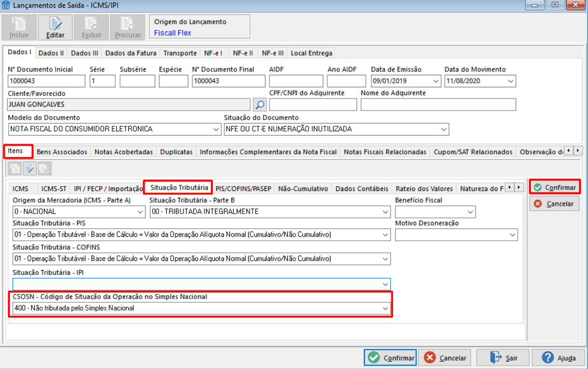Click the magnifier search icon beside Cliente/Favorecido
This screenshot has height=369, width=588.
point(260,104)
